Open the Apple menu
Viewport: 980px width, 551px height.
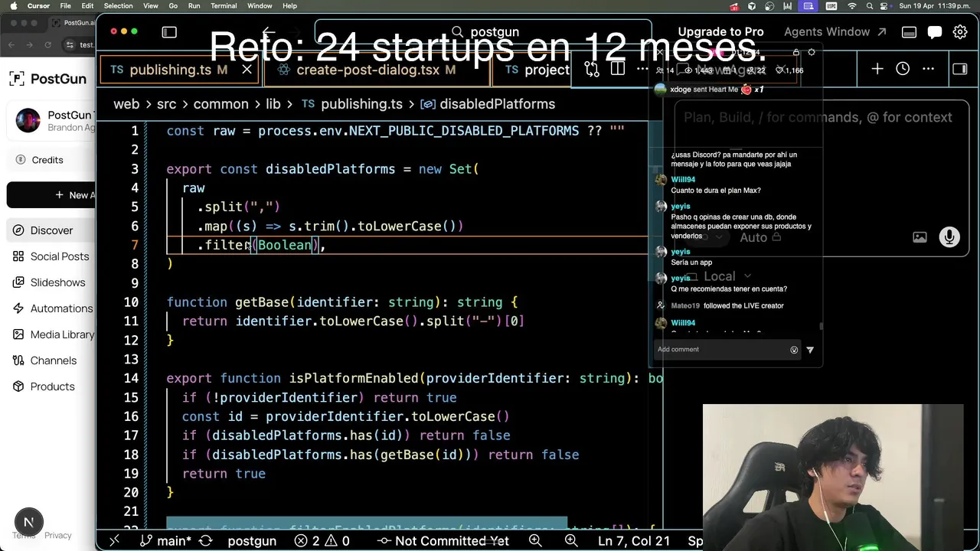(13, 5)
